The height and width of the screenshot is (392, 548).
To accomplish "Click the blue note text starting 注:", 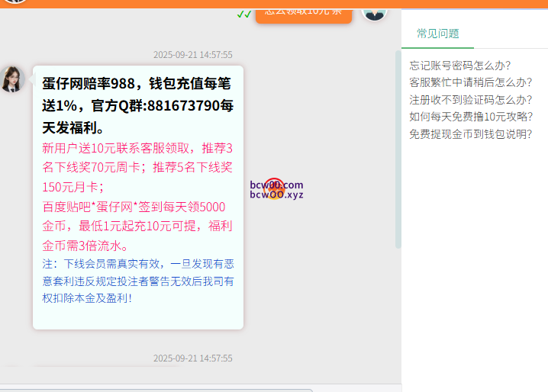I will [x=137, y=281].
